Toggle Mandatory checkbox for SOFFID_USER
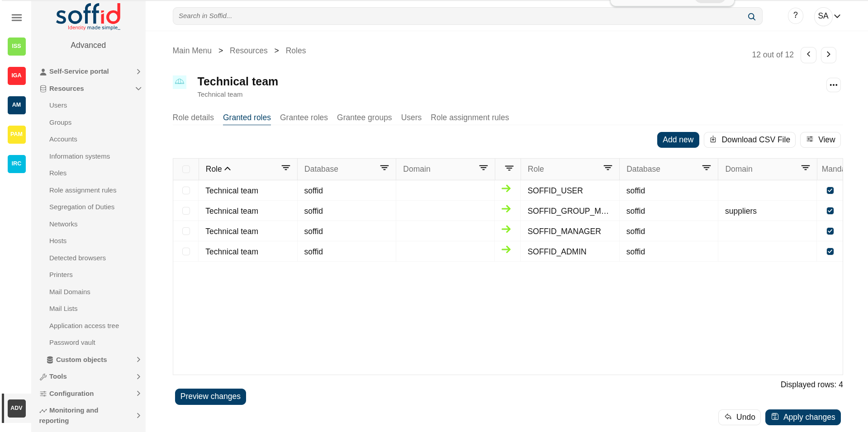This screenshot has width=868, height=432. click(x=830, y=190)
